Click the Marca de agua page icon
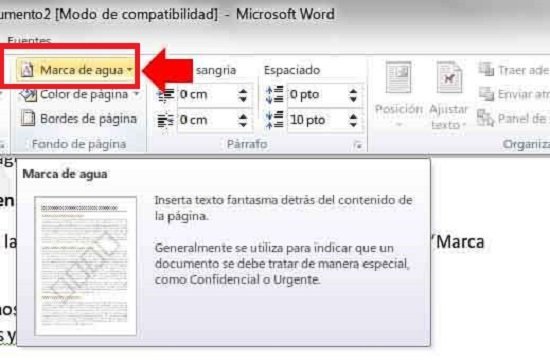This screenshot has height=361, width=550. pyautogui.click(x=27, y=69)
